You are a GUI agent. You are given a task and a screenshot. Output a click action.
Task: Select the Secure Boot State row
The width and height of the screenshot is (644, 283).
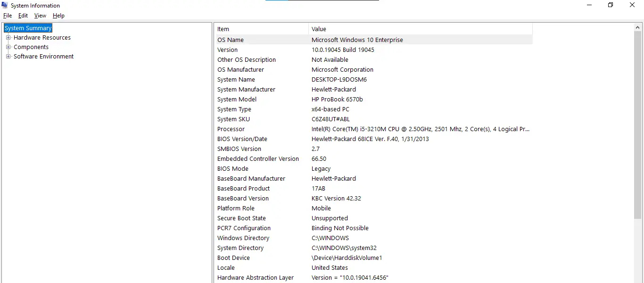283,218
